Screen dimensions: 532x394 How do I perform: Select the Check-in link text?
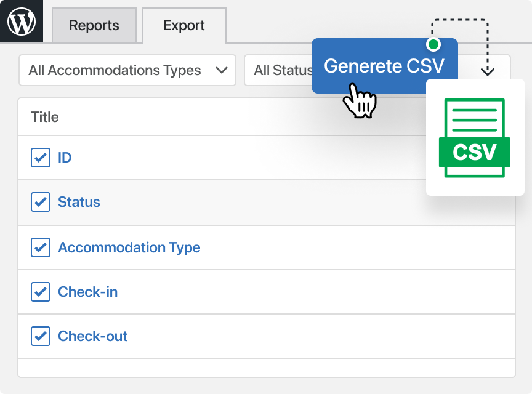point(87,292)
